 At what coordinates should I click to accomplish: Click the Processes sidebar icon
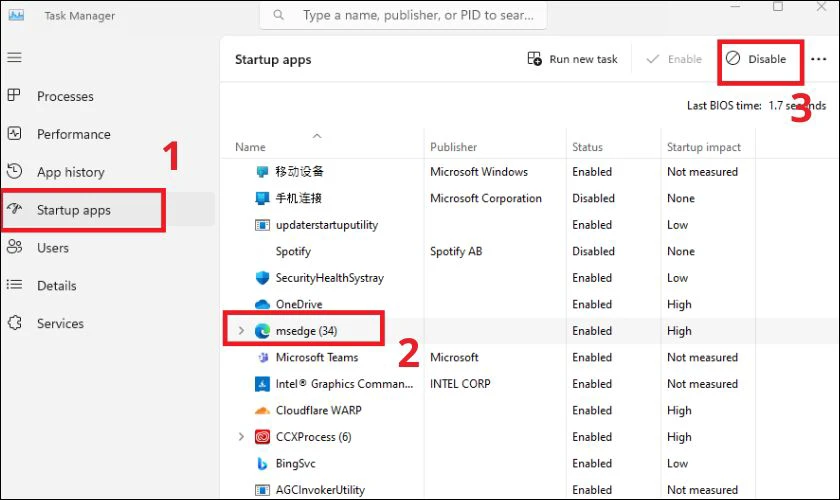pyautogui.click(x=14, y=95)
